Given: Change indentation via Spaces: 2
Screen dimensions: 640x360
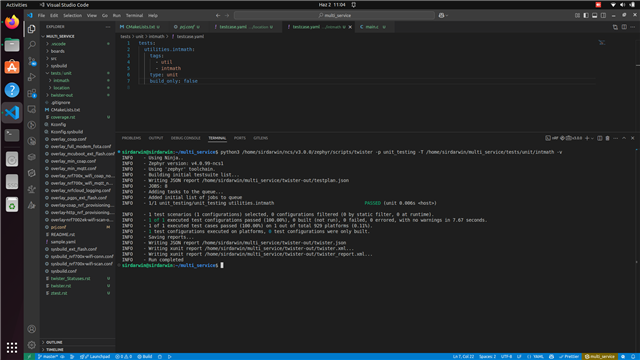Looking at the screenshot, I should tap(487, 357).
